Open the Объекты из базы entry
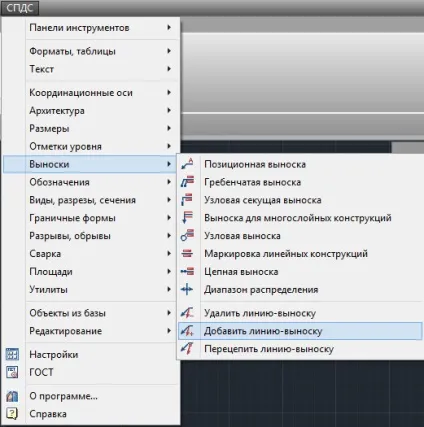Screen dimensions: 424x427 click(89, 313)
